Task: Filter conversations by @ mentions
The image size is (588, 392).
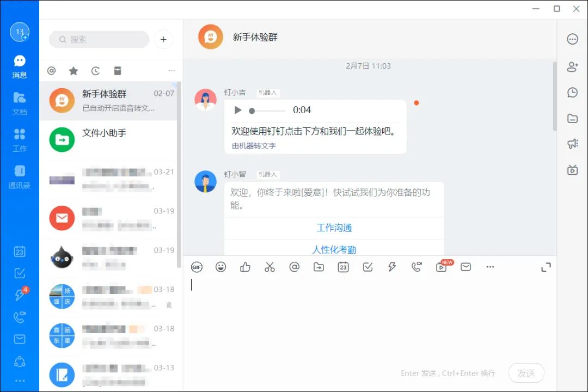Action: coord(51,71)
